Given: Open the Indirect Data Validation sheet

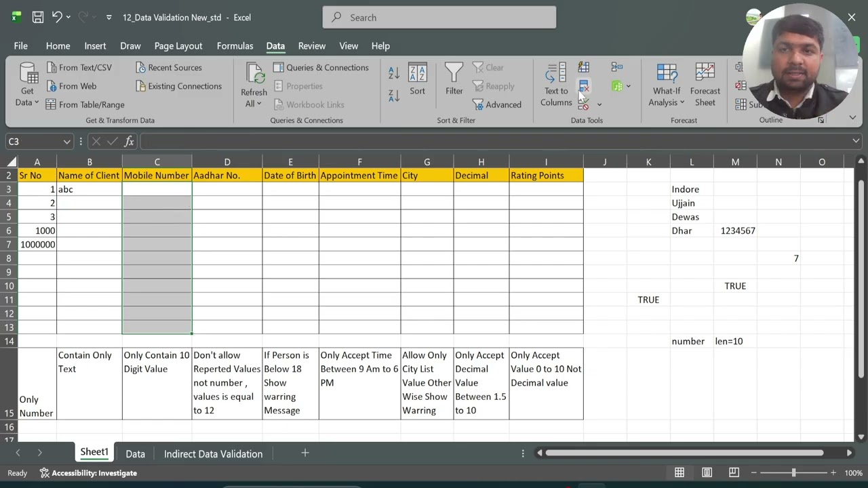Looking at the screenshot, I should click(213, 453).
